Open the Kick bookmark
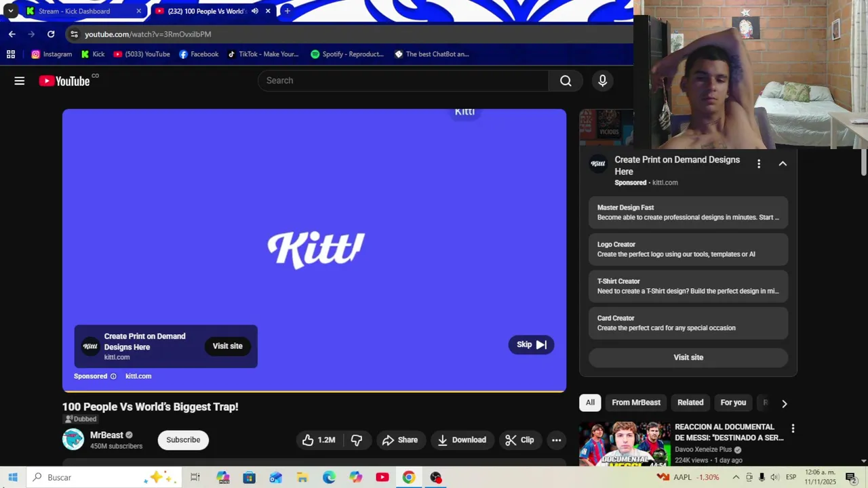This screenshot has width=868, height=488. pos(93,54)
